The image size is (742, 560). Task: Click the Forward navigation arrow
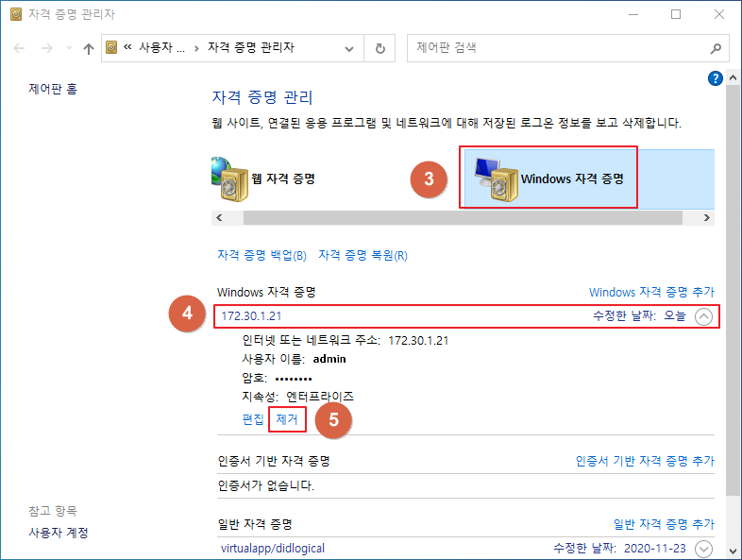point(47,48)
